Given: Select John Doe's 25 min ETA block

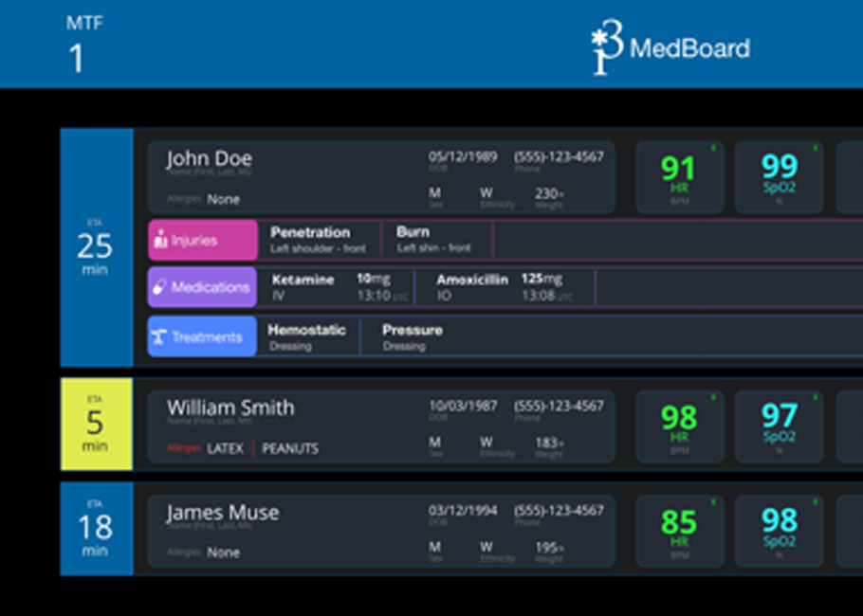Looking at the screenshot, I should (96, 247).
